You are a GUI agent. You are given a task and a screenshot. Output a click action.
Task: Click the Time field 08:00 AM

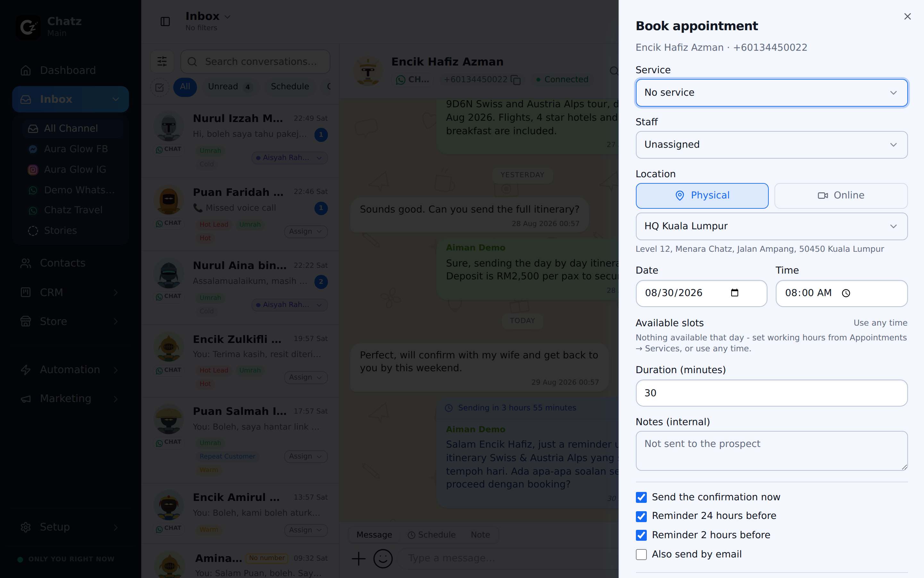[x=841, y=293]
